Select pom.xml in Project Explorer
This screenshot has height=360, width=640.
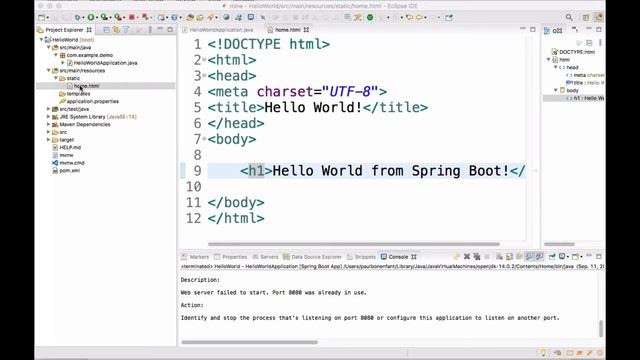point(69,171)
